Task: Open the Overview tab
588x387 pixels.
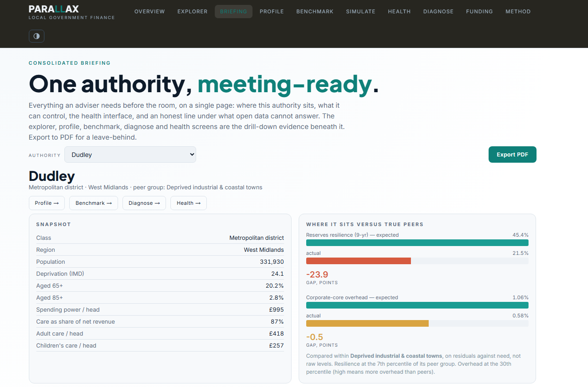Action: [150, 12]
